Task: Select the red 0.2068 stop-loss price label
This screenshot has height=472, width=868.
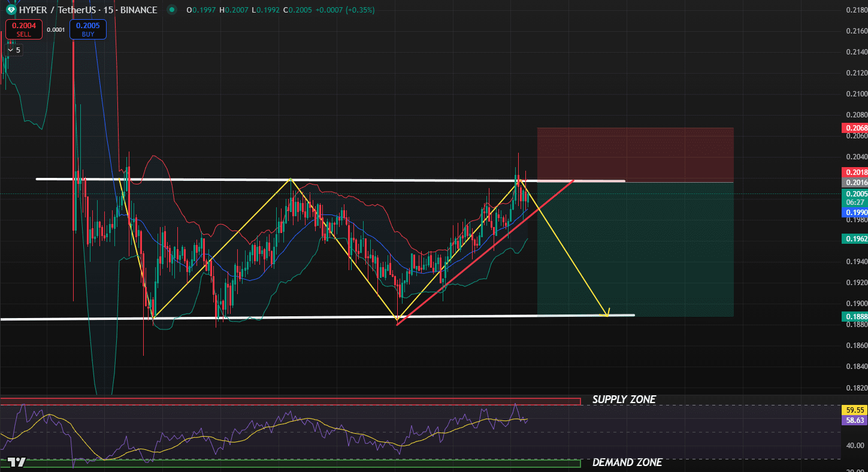Action: click(855, 128)
